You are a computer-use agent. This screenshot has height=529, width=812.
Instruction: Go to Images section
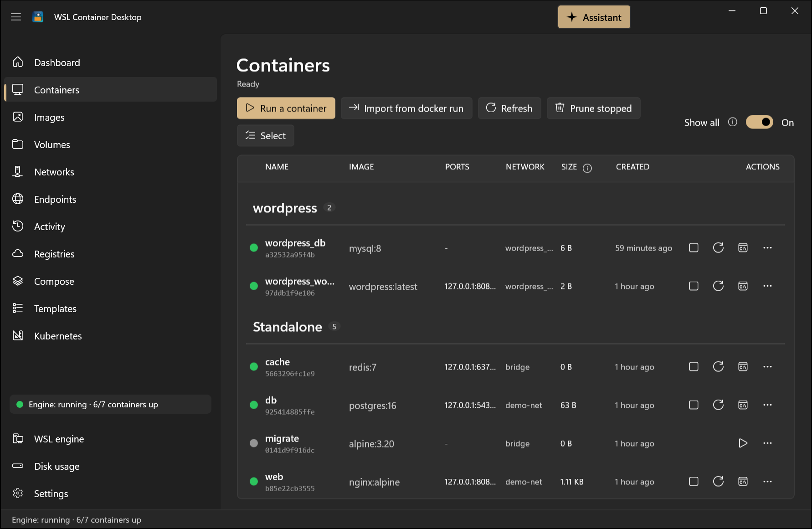pyautogui.click(x=110, y=117)
